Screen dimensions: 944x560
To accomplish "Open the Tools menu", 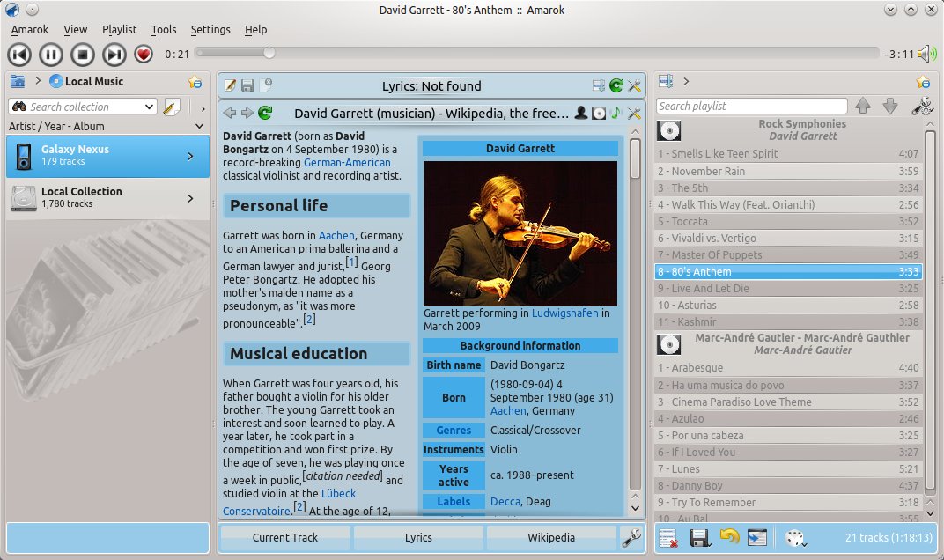I will pos(164,30).
